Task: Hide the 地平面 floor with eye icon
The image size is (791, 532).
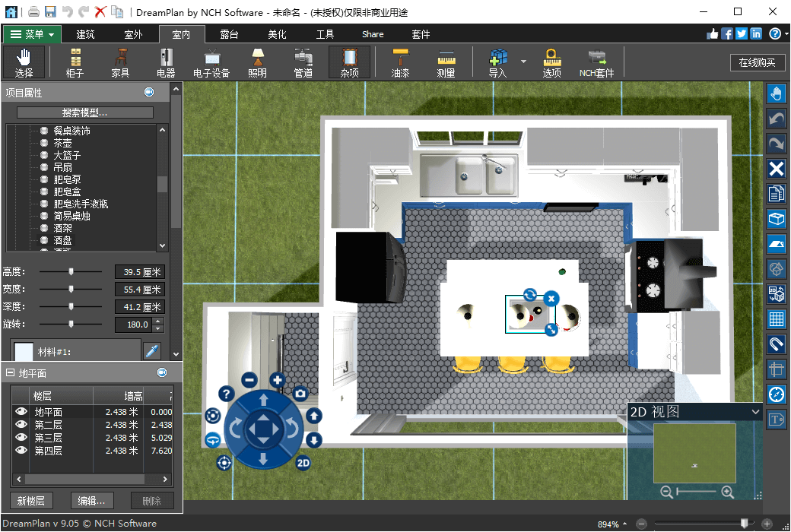Action: [x=21, y=412]
